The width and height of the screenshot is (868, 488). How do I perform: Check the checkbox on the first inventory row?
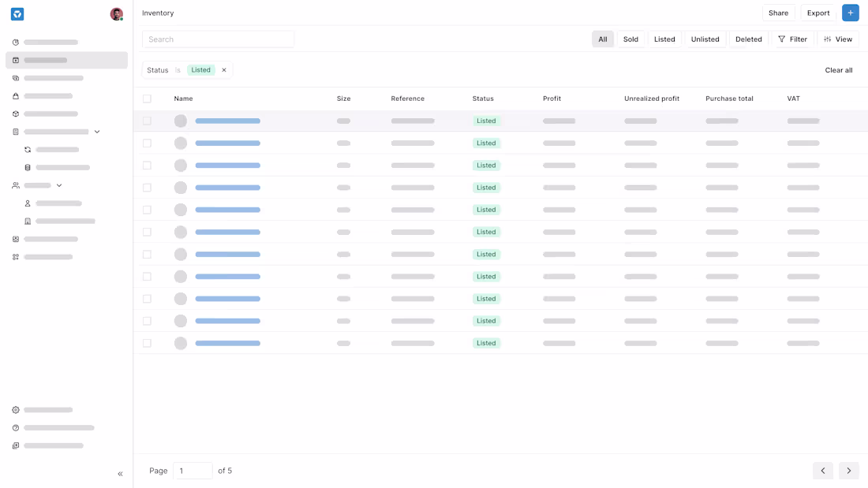coord(147,121)
